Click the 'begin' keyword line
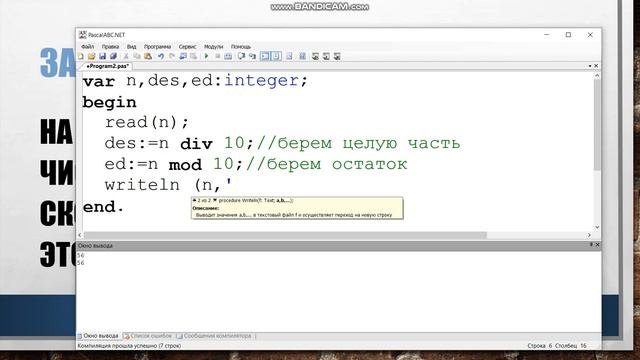Viewport: 640px width, 360px height. 109,102
